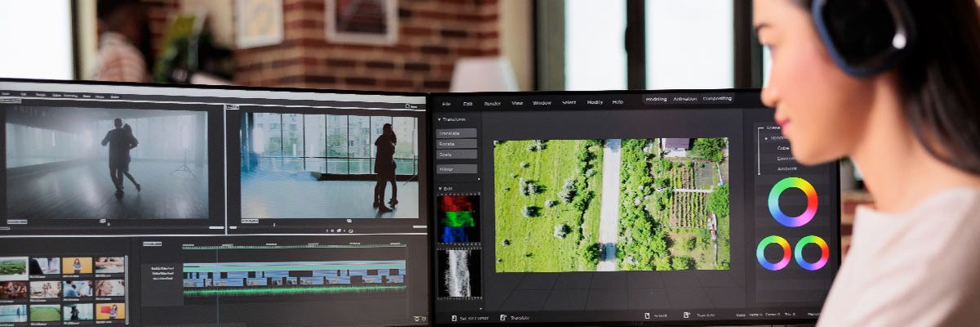Click the program preview with couple by windows
980x327 pixels.
point(329,165)
